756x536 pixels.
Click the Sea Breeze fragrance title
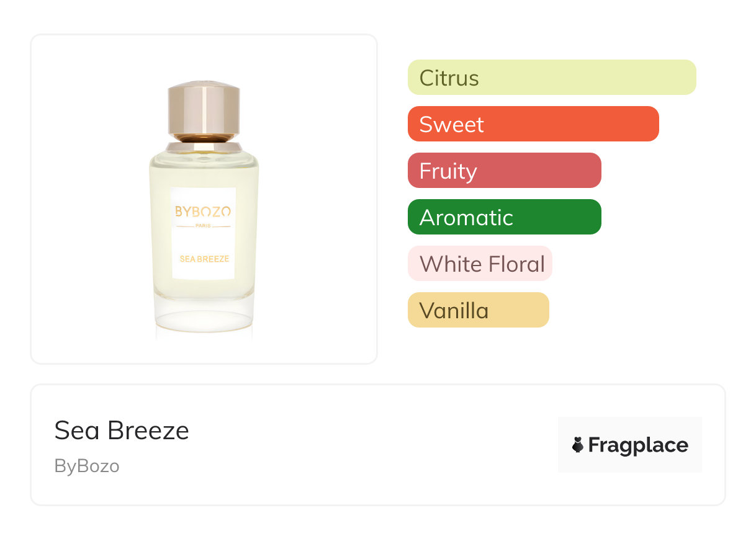coord(122,430)
